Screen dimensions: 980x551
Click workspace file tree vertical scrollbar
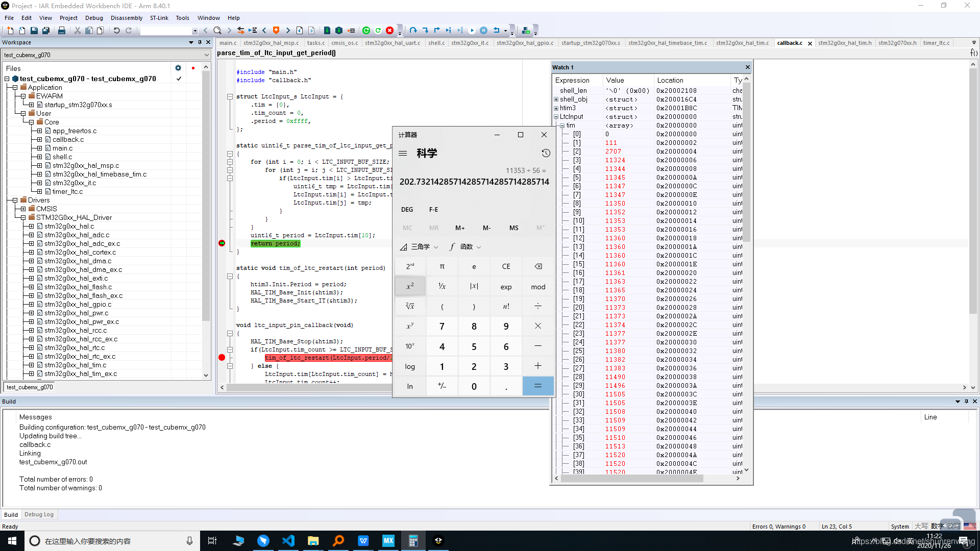pyautogui.click(x=206, y=196)
